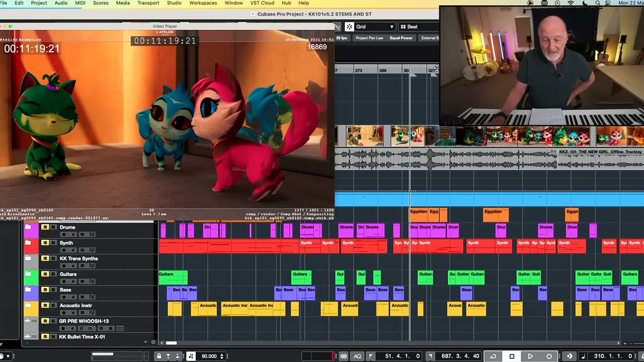This screenshot has width=644, height=362.
Task: Open the Scores menu
Action: [101, 3]
